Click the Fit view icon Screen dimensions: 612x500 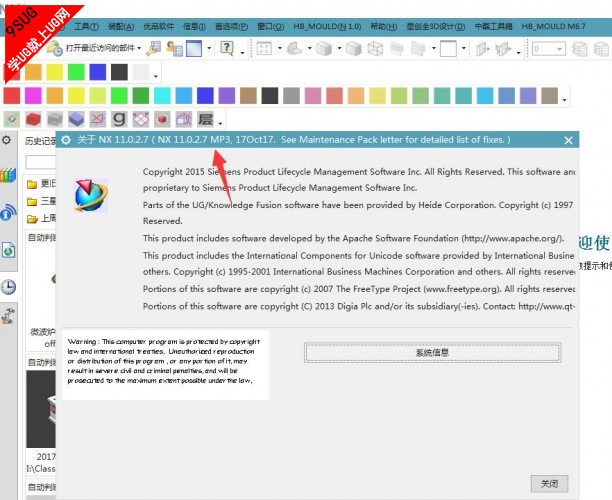[264, 48]
